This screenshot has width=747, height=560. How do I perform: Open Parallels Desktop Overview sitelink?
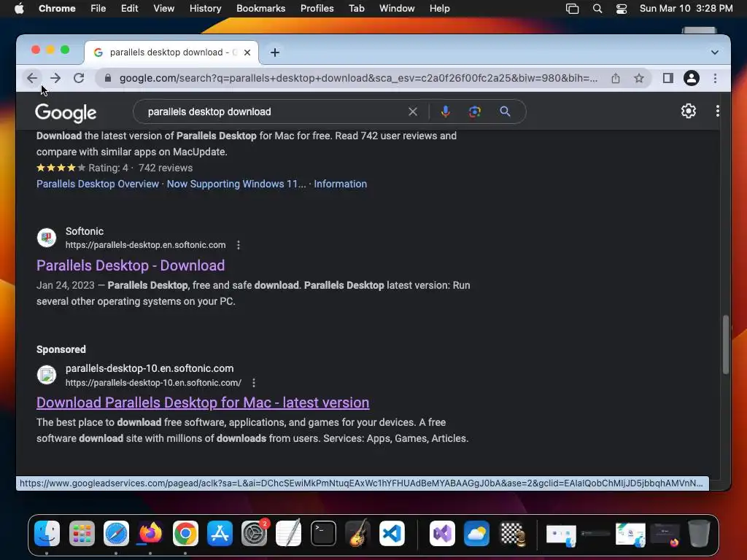pyautogui.click(x=98, y=184)
